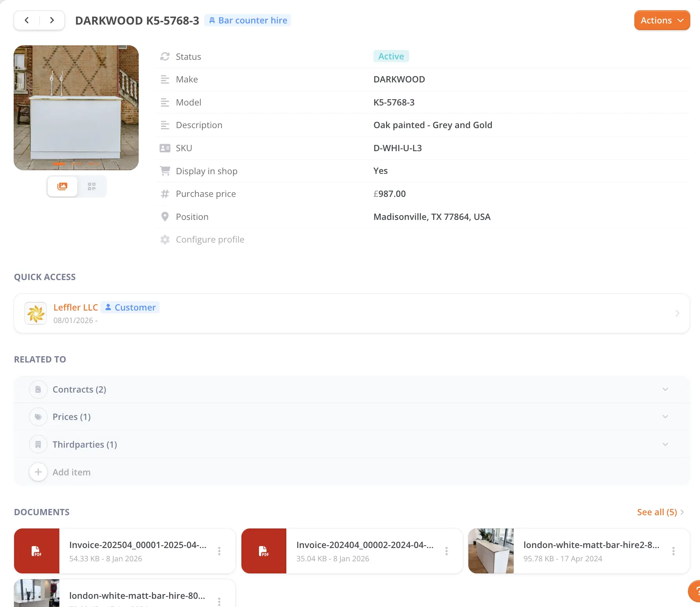Click the bar counter product image
Image resolution: width=700 pixels, height=607 pixels.
[x=76, y=107]
